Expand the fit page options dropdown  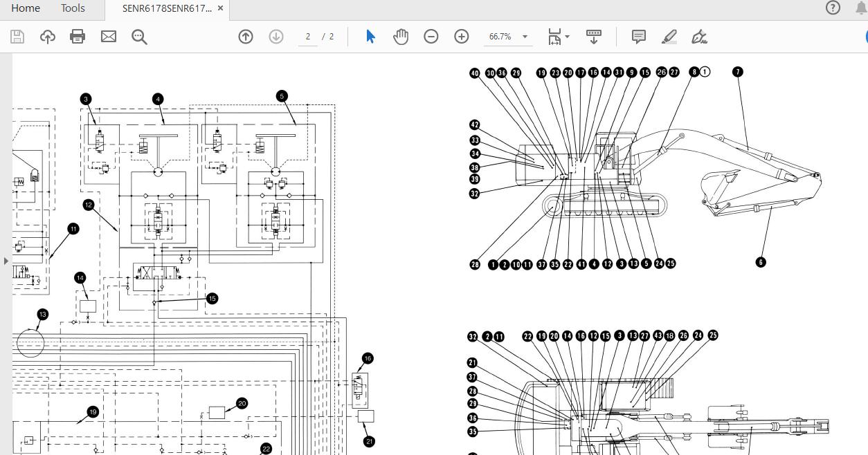pyautogui.click(x=568, y=37)
